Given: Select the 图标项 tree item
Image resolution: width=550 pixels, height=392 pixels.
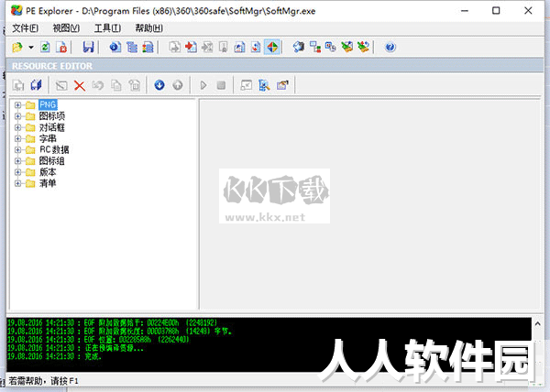Looking at the screenshot, I should pyautogui.click(x=52, y=116).
